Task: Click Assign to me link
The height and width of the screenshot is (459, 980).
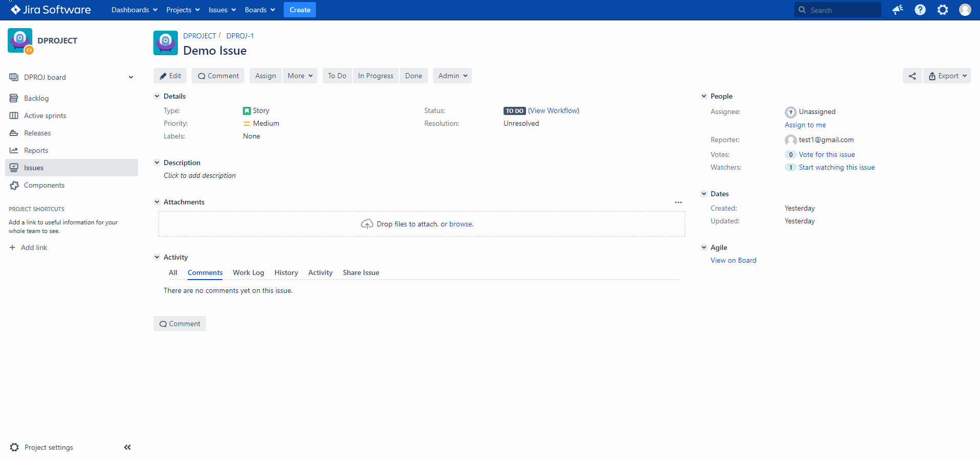Action: pyautogui.click(x=805, y=125)
